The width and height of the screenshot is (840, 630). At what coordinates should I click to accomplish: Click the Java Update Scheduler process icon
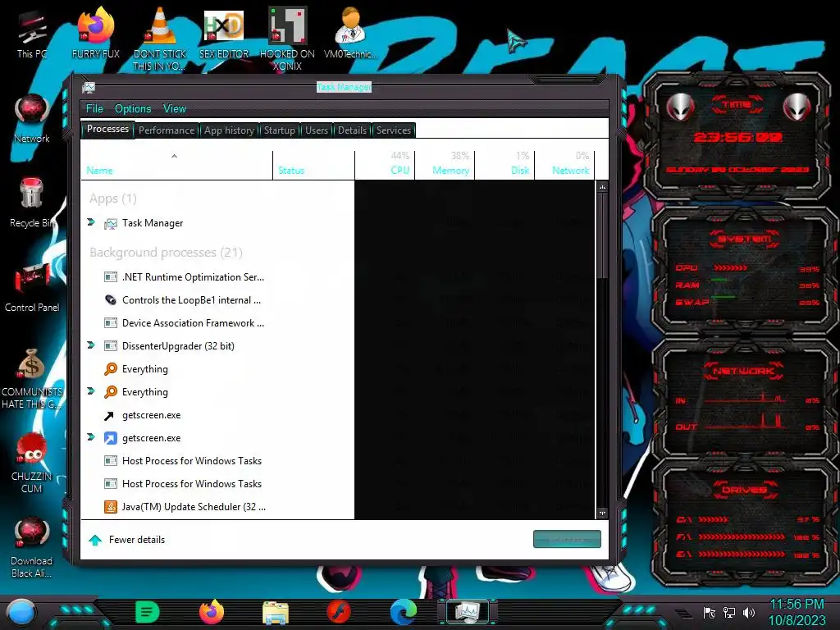coord(111,507)
